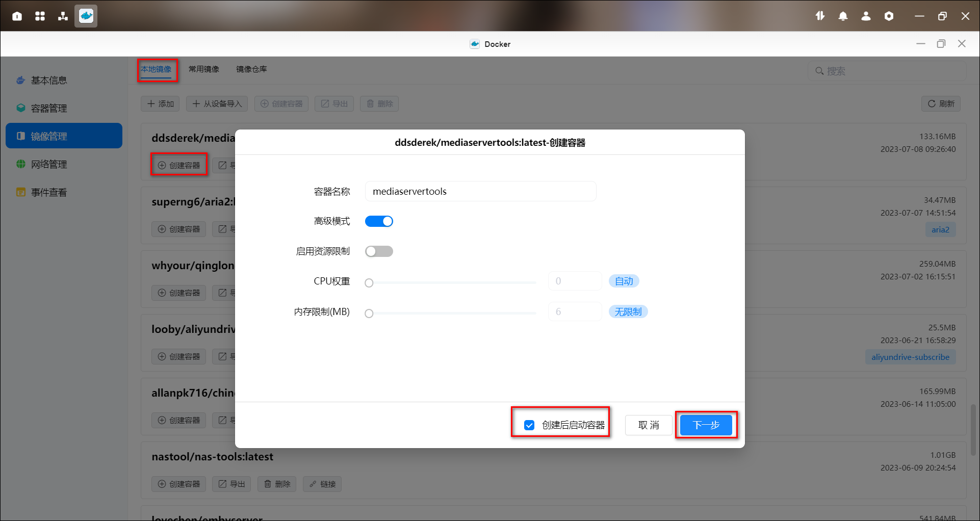Image resolution: width=980 pixels, height=521 pixels.
Task: Switch to the 常用镜像 tab
Action: coord(203,69)
